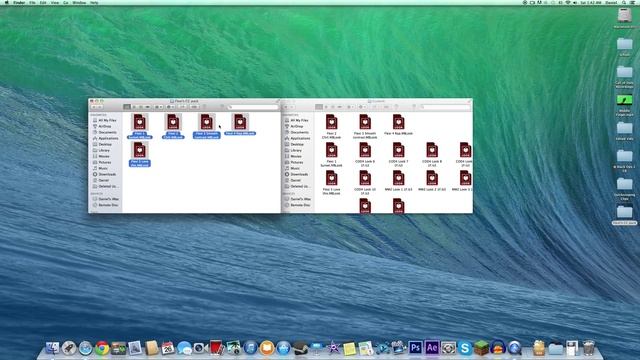
Task: Open the Edit menu
Action: 43,2
